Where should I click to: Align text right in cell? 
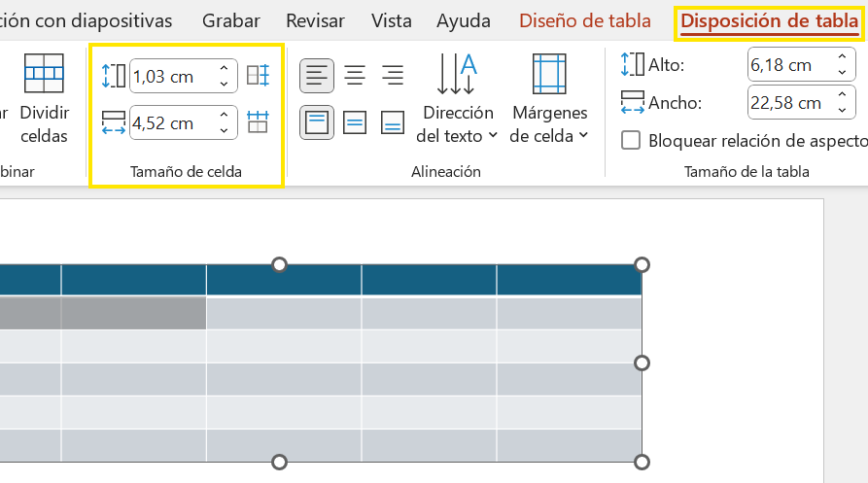tap(393, 75)
